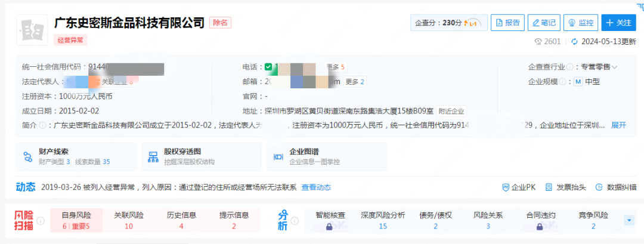This screenshot has width=644, height=244.
Task: Click the info icon beside 风险扫描
Action: click(41, 221)
